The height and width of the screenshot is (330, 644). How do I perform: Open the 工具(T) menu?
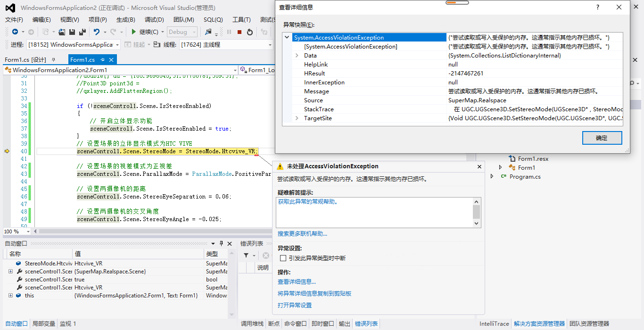coord(241,20)
